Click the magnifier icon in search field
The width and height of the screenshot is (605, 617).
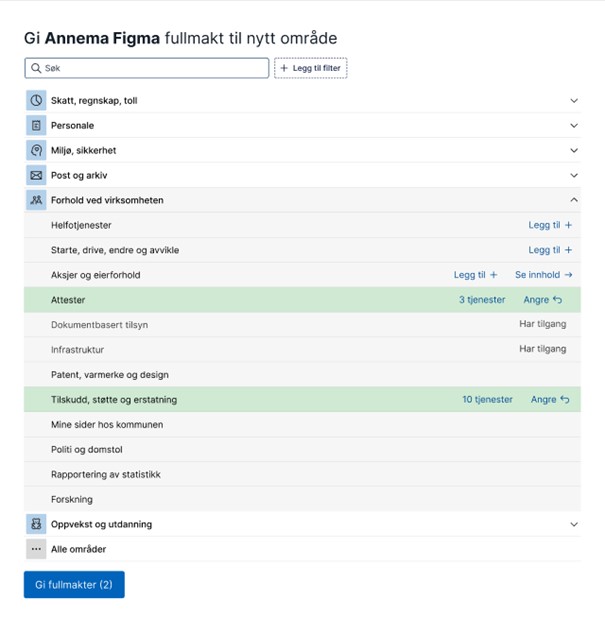point(36,68)
